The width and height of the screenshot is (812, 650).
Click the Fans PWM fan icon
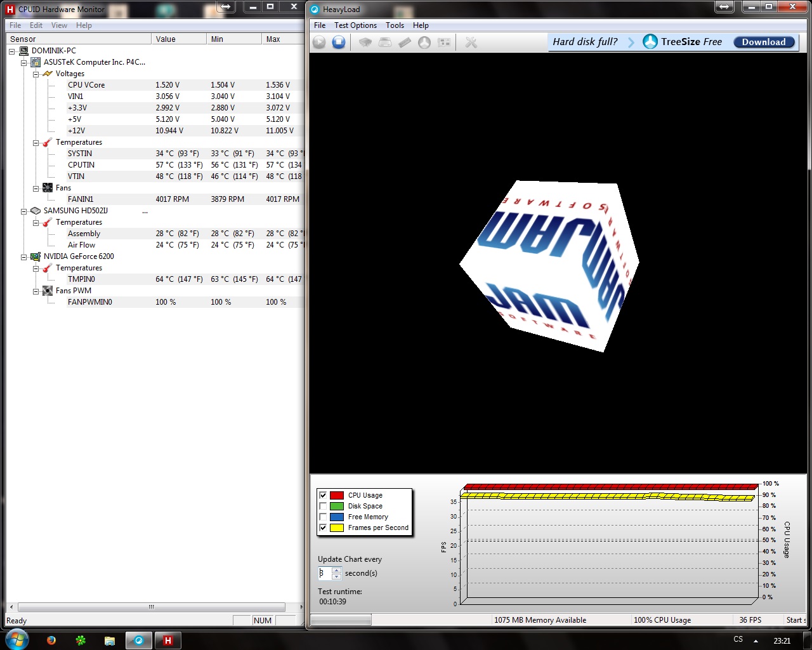coord(48,291)
